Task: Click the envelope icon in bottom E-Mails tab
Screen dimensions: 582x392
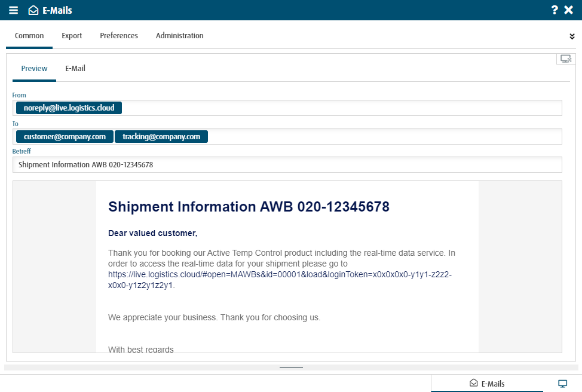Action: (474, 382)
